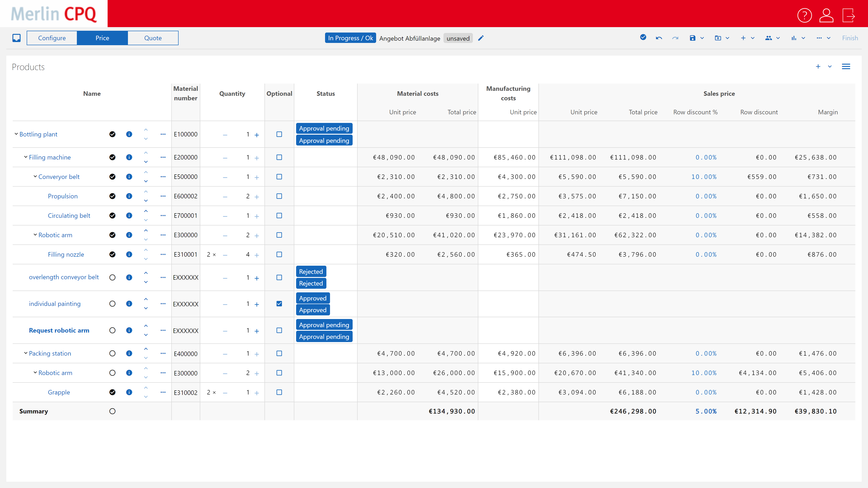This screenshot has height=488, width=868.
Task: Click the user profile icon
Action: pos(826,15)
